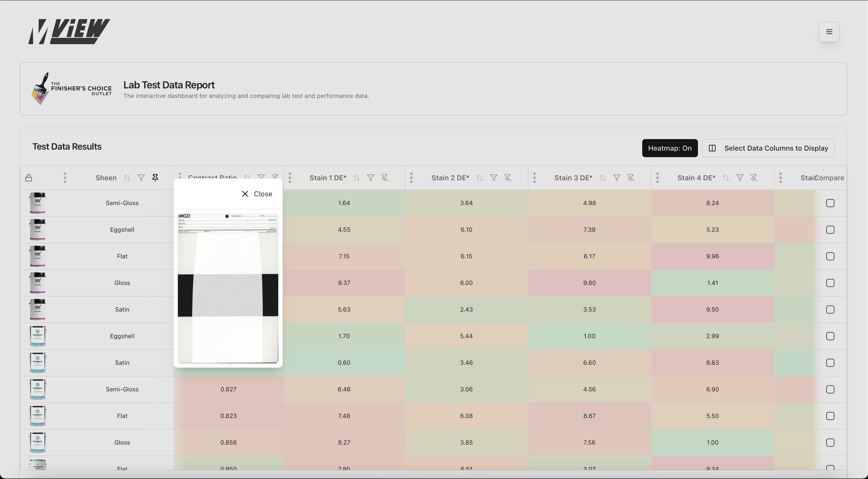Screen dimensions: 868x479
Task: Open the filter icon on Stain 1 DE*
Action: pos(371,177)
